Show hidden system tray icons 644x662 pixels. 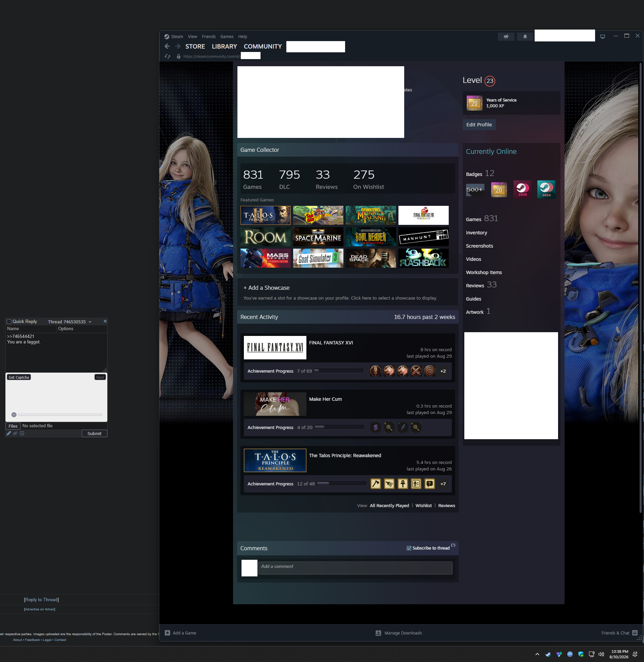pos(537,654)
